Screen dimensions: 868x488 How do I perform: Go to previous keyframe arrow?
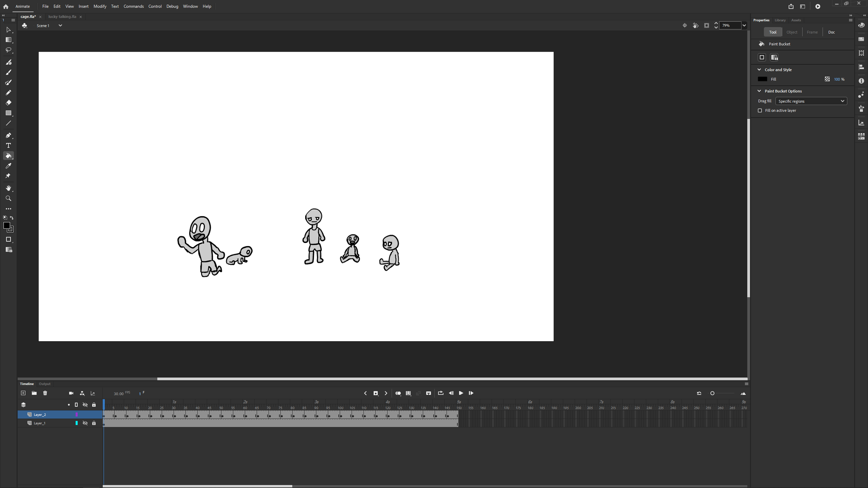pos(365,393)
